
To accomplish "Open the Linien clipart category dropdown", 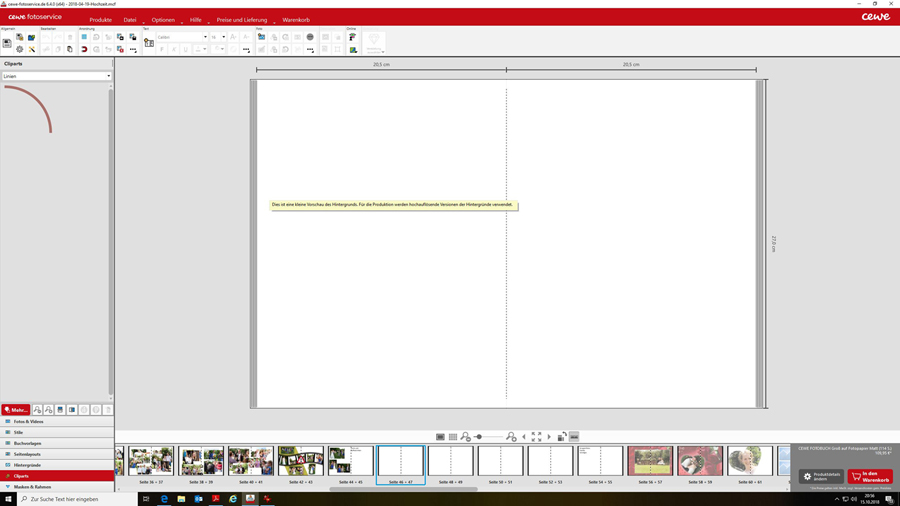I will (x=56, y=76).
